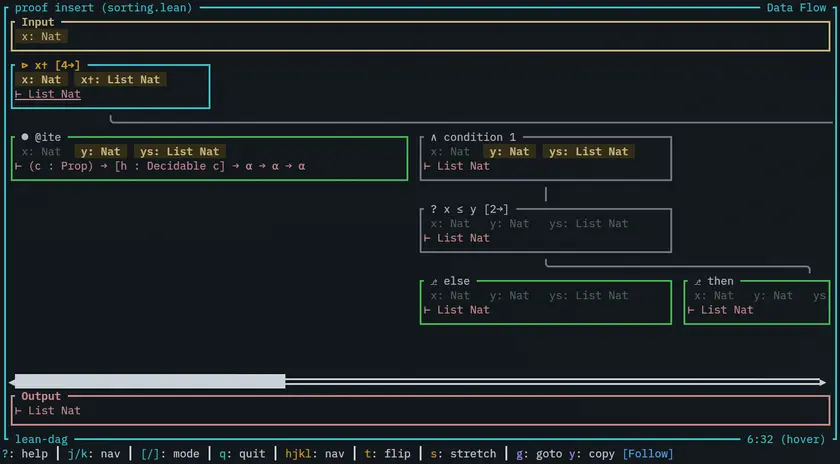This screenshot has width=840, height=464.
Task: Click the ∧ icon of condition 1
Action: pos(432,137)
